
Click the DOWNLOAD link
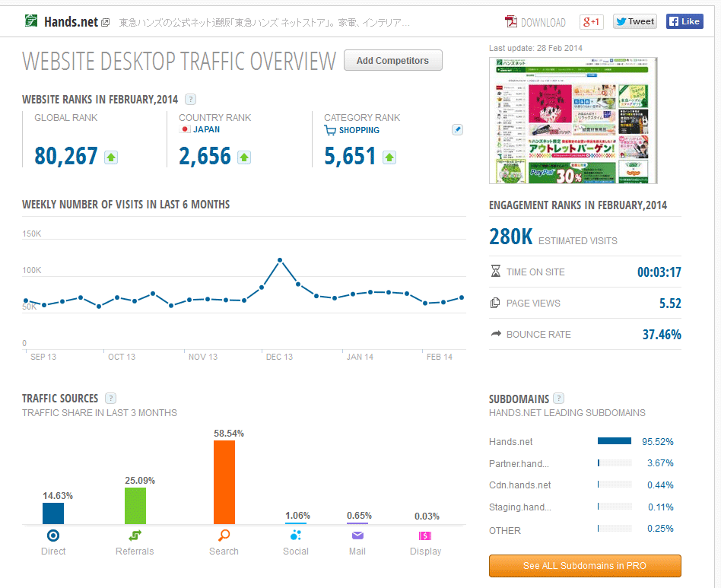point(543,23)
